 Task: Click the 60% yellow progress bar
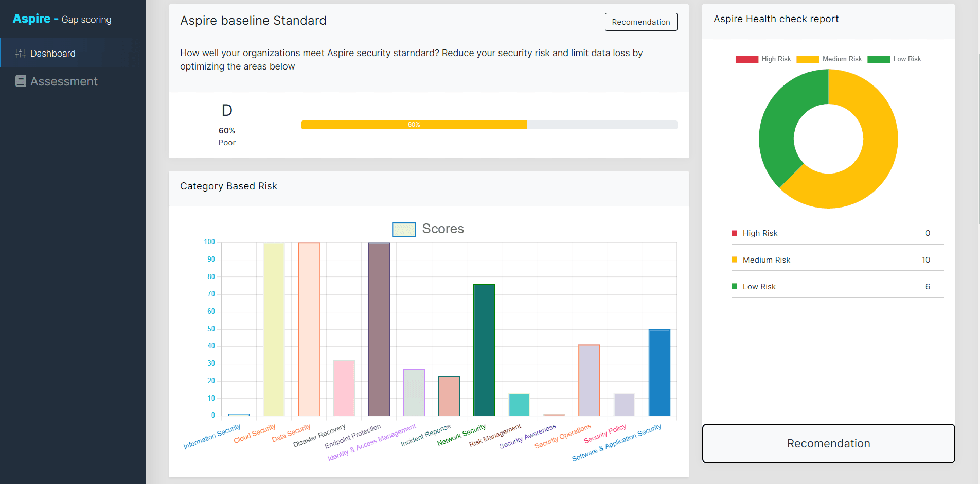(x=414, y=125)
